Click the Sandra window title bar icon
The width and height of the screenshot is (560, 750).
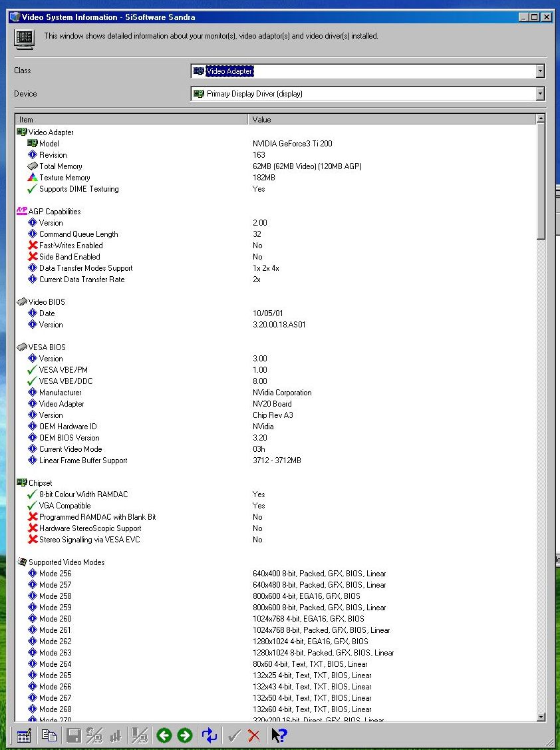point(15,17)
